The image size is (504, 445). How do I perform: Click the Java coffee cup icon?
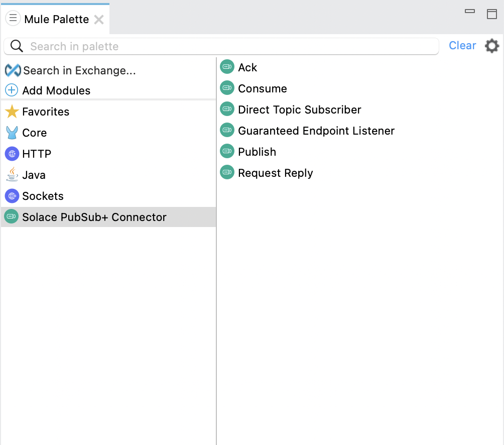tap(12, 175)
